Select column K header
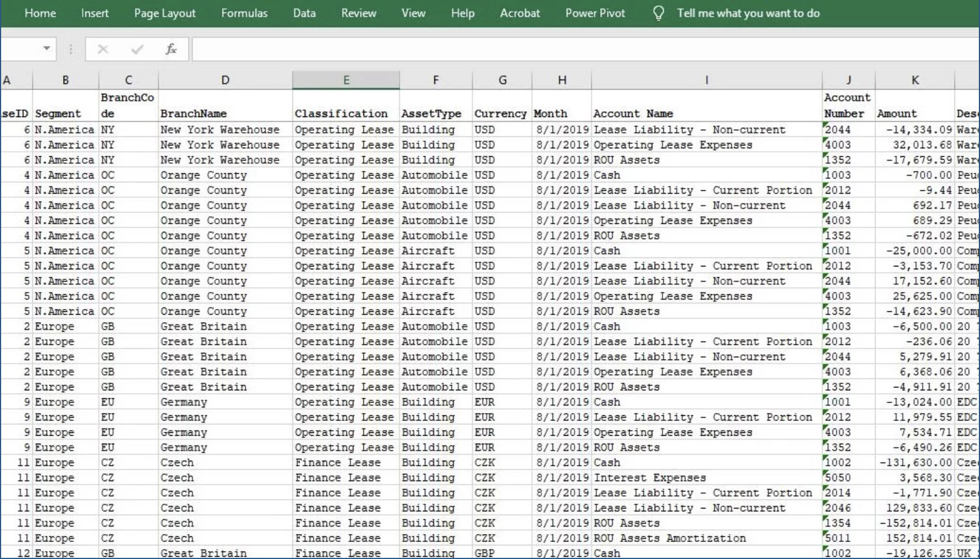 915,80
